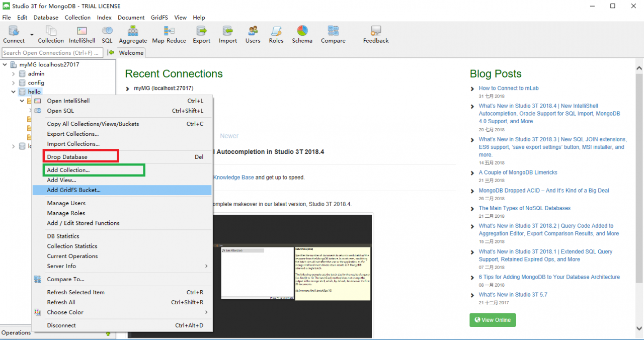This screenshot has height=340, width=644.
Task: Click the Schema analyzer icon
Action: [302, 34]
